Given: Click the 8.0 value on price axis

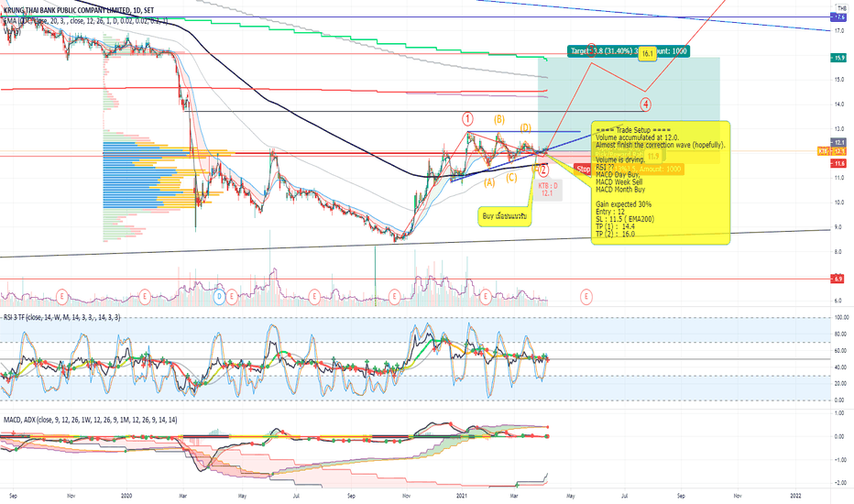Looking at the screenshot, I should tap(839, 252).
